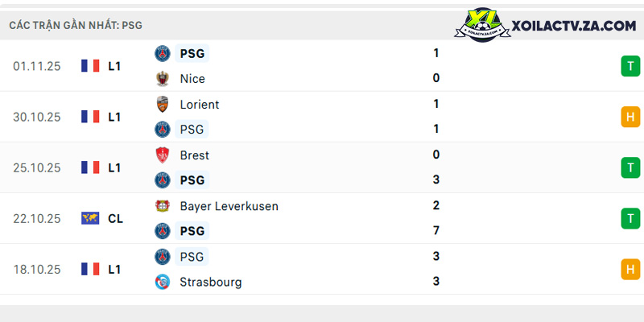Open the Strasbourg team link
Viewport: 644px width, 322px height.
[211, 283]
